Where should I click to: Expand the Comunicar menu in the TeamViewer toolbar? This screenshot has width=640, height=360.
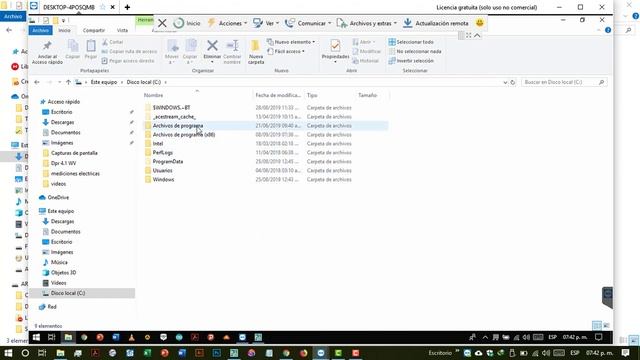[308, 23]
